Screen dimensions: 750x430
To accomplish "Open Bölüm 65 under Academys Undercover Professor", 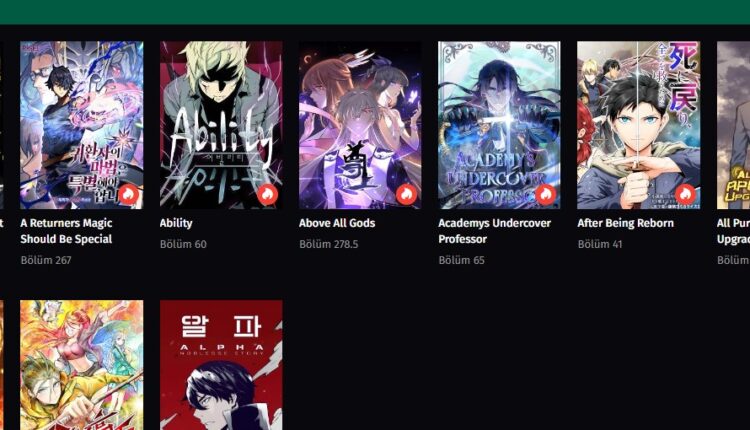I will [x=462, y=260].
